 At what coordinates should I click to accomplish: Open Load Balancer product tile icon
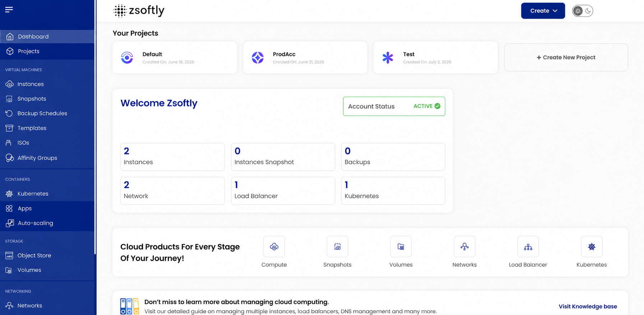click(528, 246)
